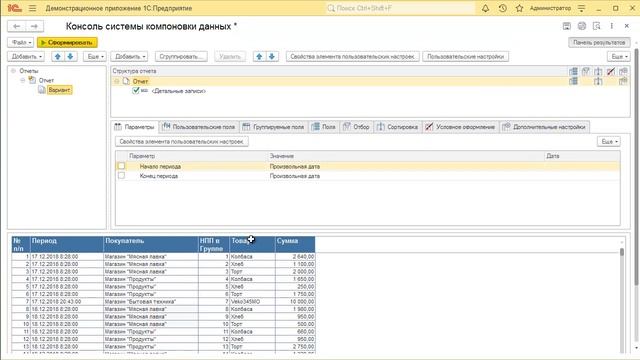Click sorting icon in Отчет structure row

pyautogui.click(x=598, y=81)
